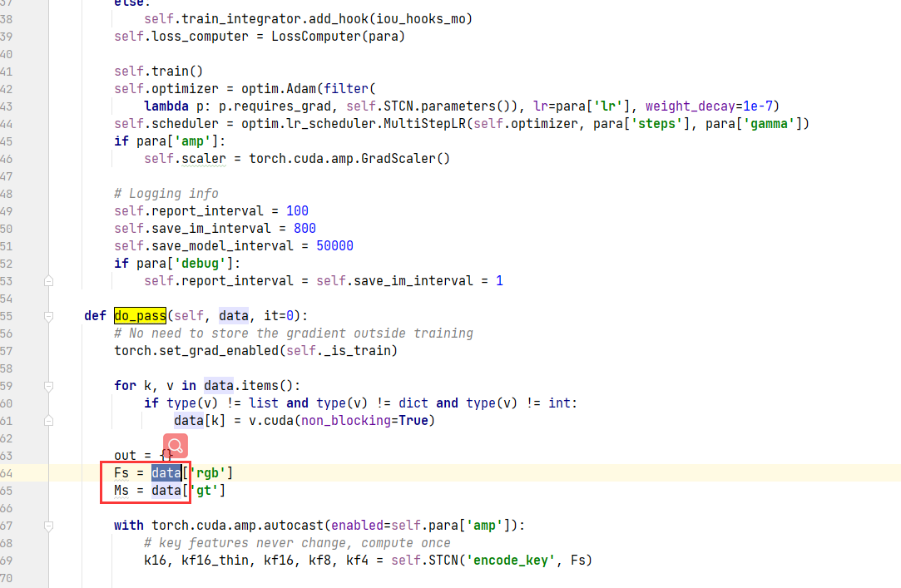Click the highlighted do_pass function name

pyautogui.click(x=139, y=315)
